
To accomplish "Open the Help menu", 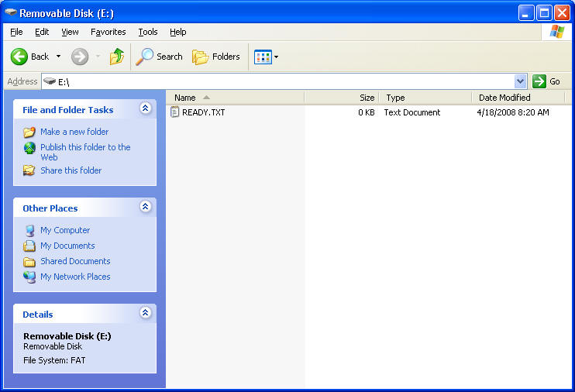I will [178, 33].
